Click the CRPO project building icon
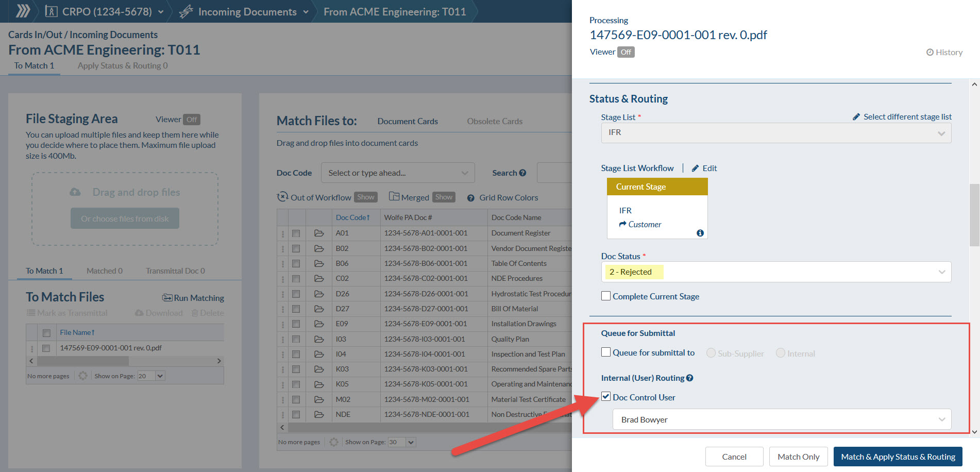Screen dimensions: 980x472 51,11
